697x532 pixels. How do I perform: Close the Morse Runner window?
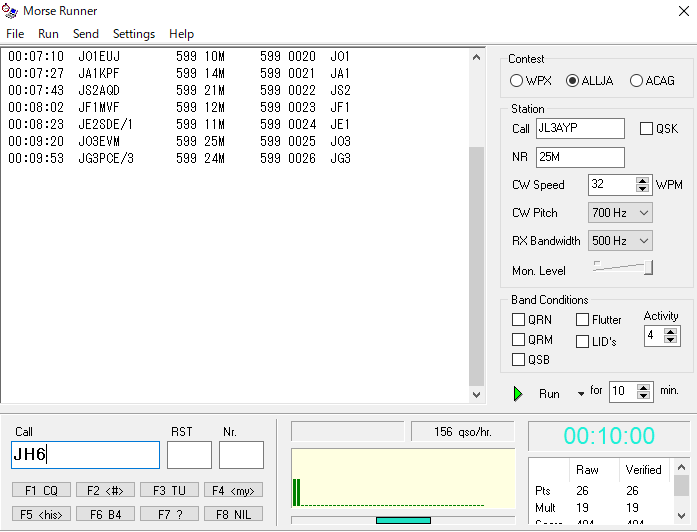(x=684, y=11)
